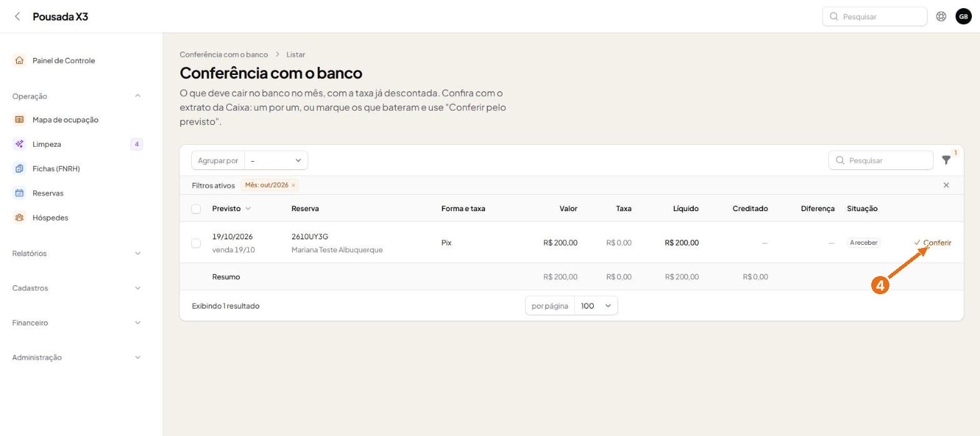The image size is (980, 436).
Task: Click the Resumo row label
Action: pos(226,277)
